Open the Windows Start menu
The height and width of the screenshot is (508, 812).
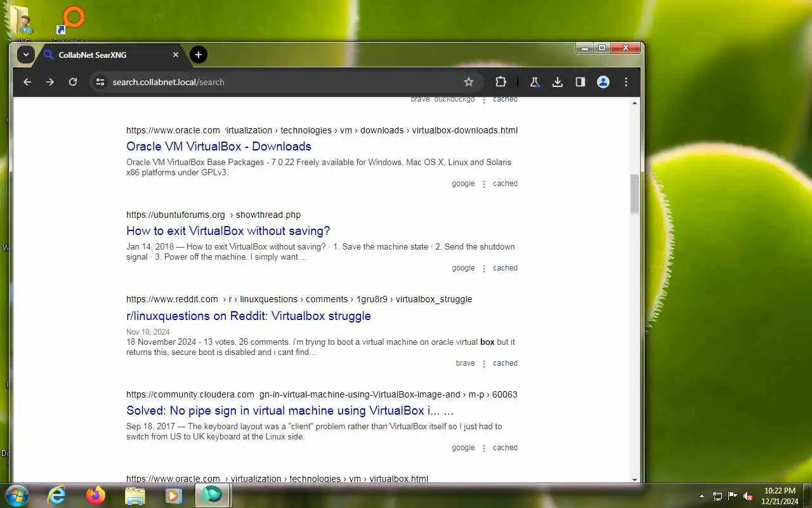click(16, 495)
